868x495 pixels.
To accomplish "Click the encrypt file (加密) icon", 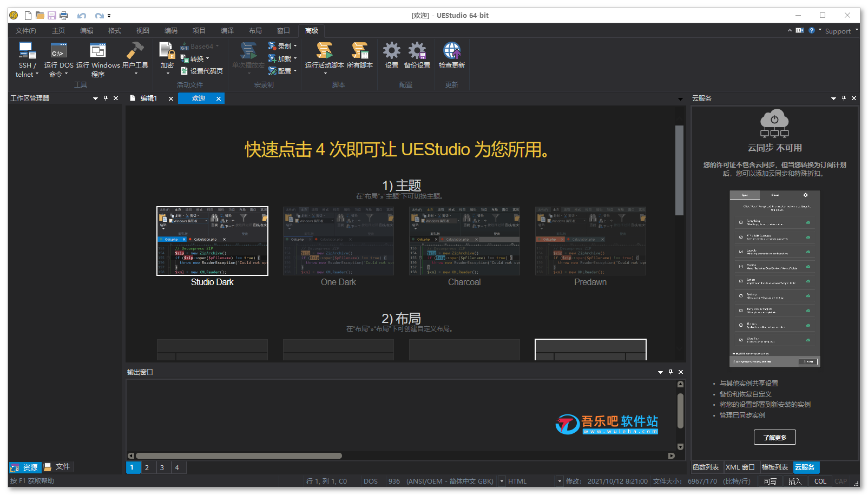I will [167, 51].
